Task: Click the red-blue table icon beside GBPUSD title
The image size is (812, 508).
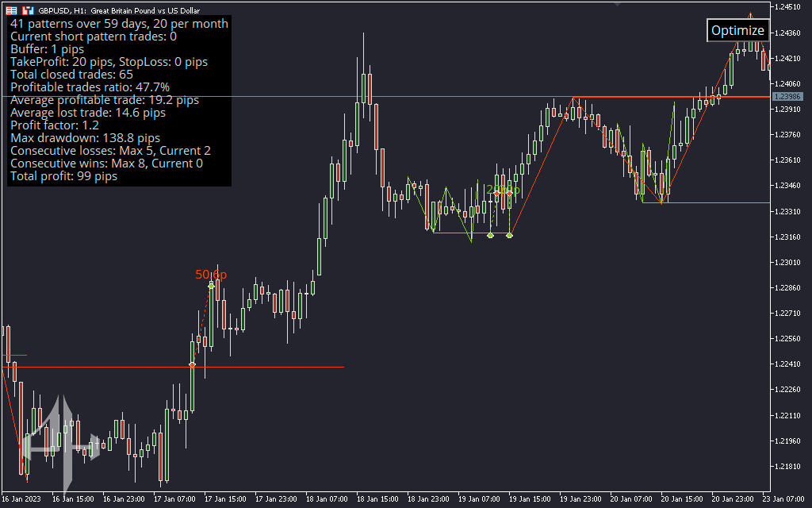Action: (x=11, y=10)
